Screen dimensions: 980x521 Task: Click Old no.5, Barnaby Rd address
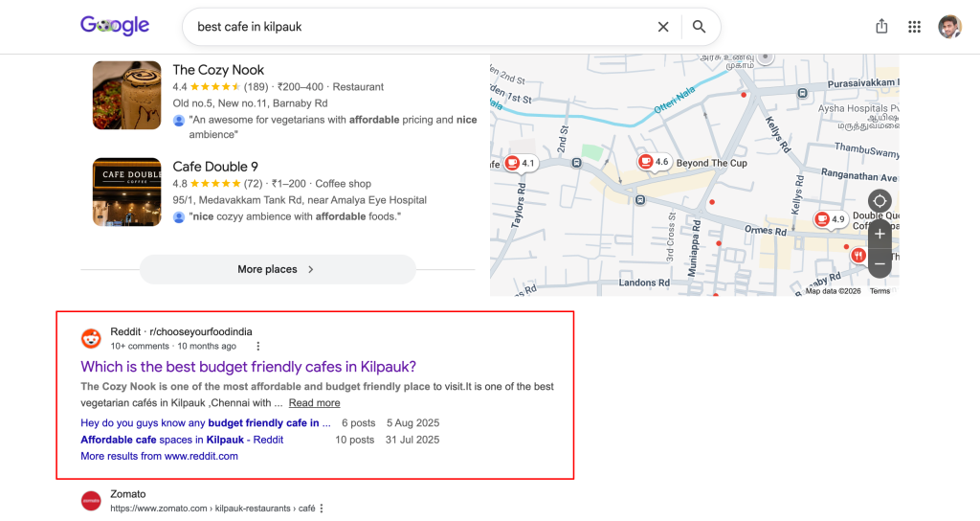pyautogui.click(x=250, y=103)
